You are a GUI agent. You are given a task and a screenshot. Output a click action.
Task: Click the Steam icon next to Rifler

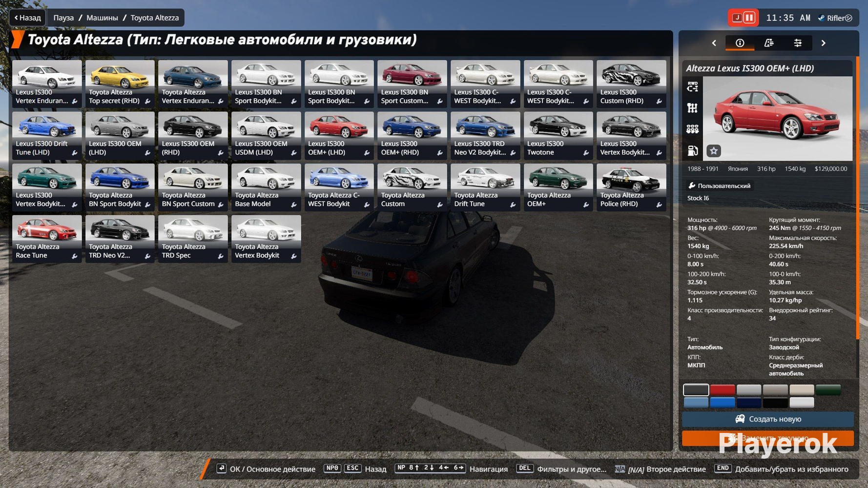point(822,18)
